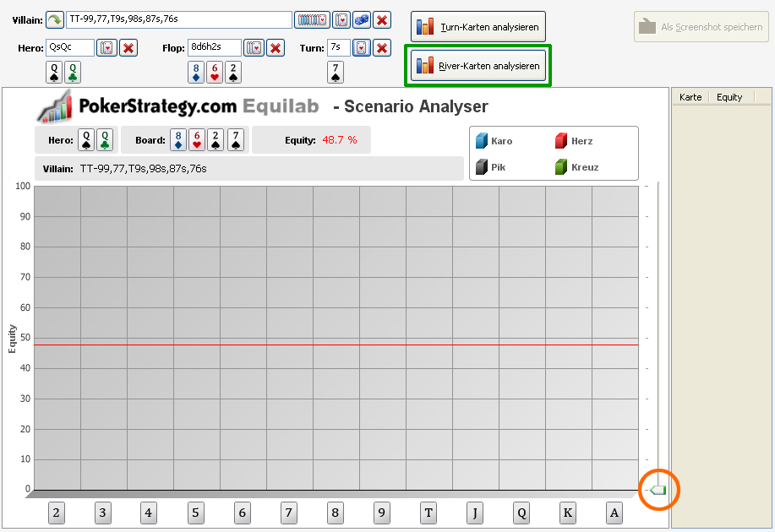
Task: Click in the Flop cards input field
Action: click(x=215, y=48)
